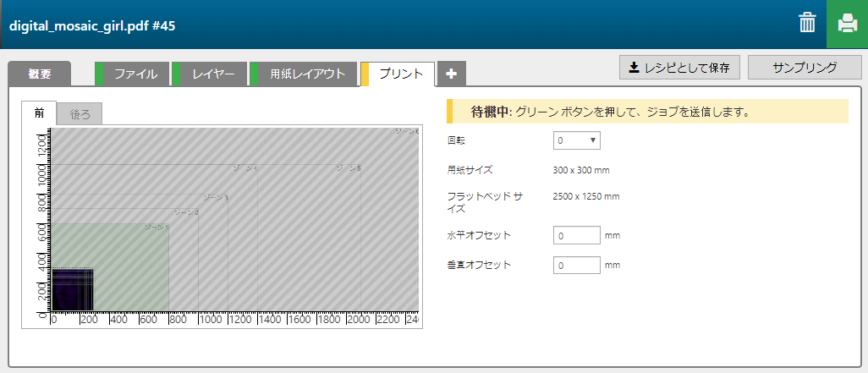
Task: Click the ゾーン 5 label in the preview
Action: 349,168
